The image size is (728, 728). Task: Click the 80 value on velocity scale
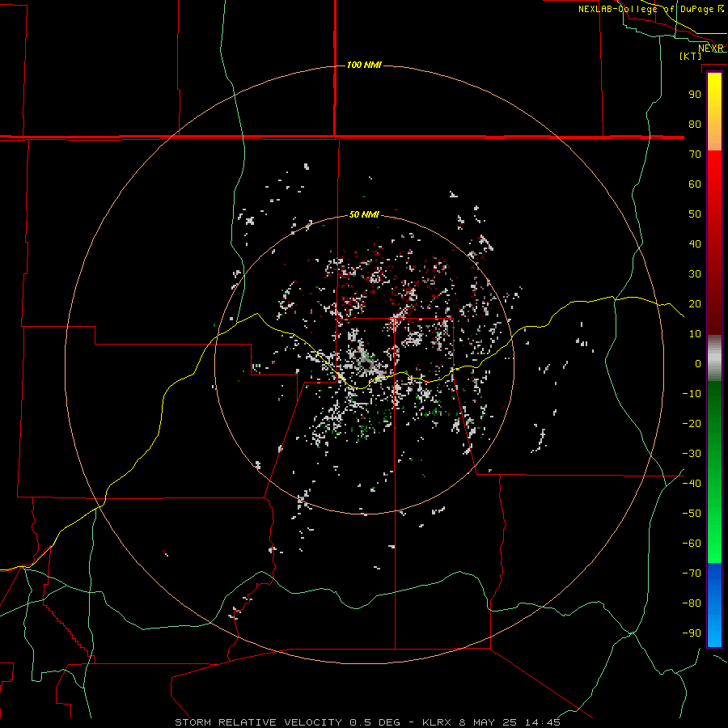point(695,125)
